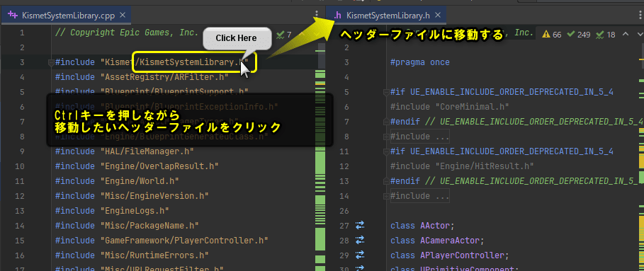Click the AActor class name
644x271 pixels.
[x=434, y=225]
